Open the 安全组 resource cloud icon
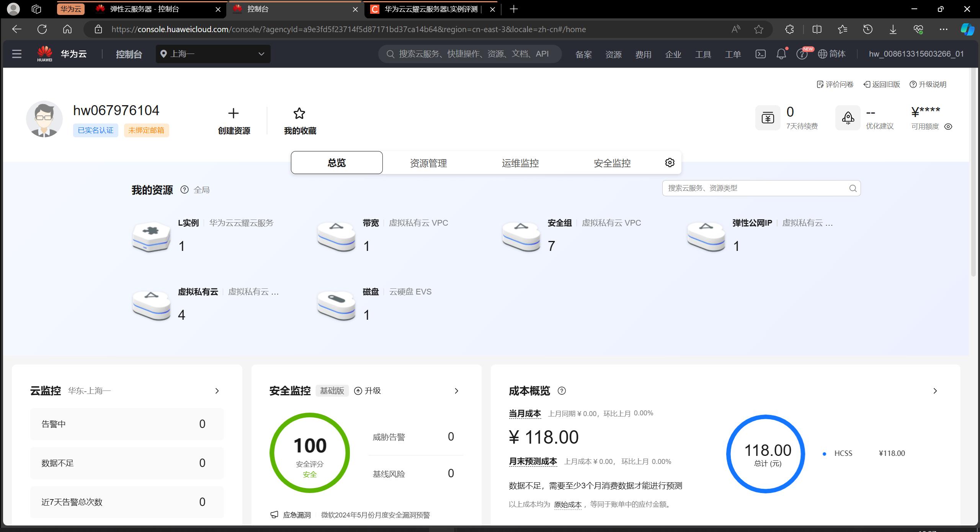 click(x=521, y=236)
